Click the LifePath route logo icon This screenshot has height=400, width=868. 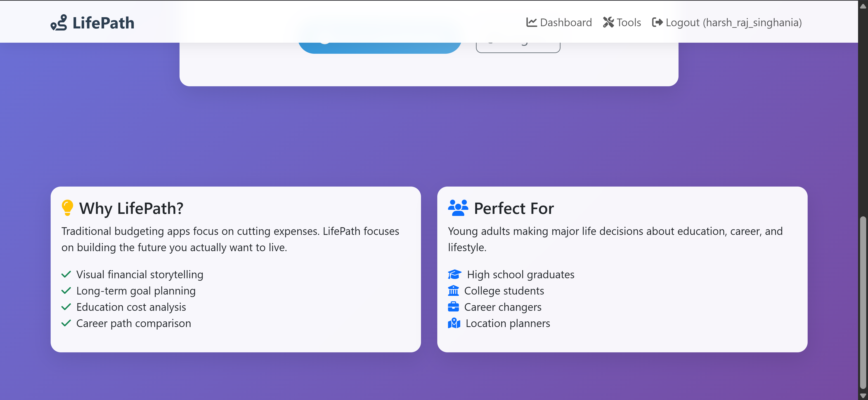[x=59, y=23]
